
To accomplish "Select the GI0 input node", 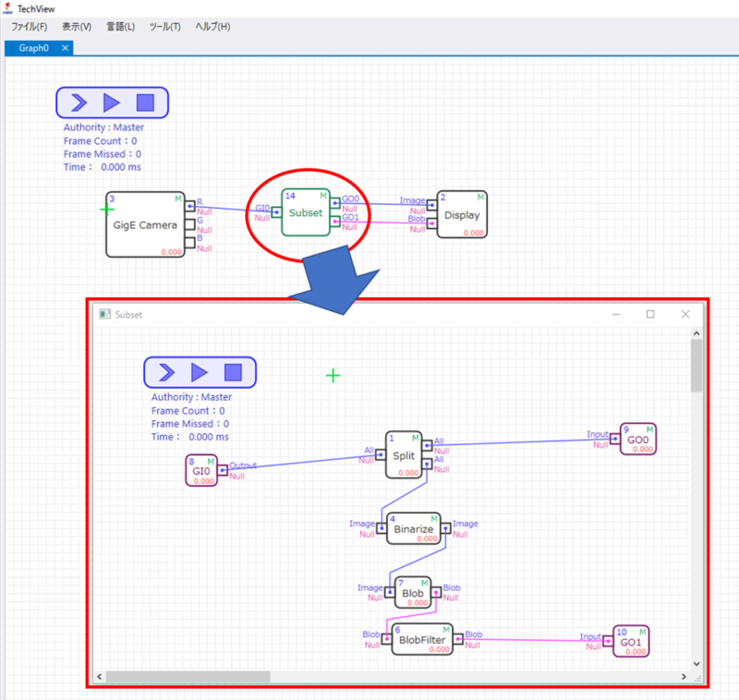I will click(x=201, y=471).
